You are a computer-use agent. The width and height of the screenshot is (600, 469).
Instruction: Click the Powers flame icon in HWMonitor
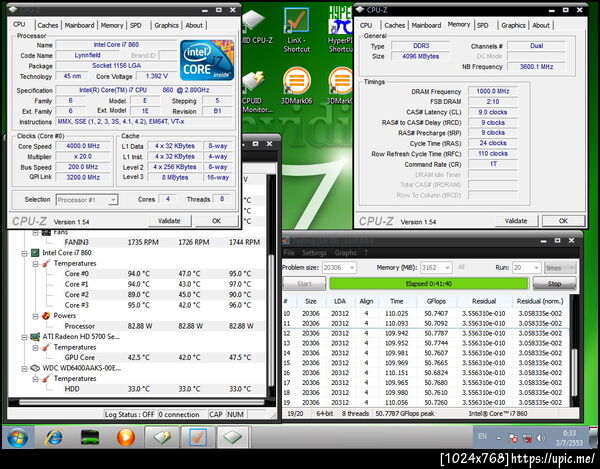pos(46,316)
